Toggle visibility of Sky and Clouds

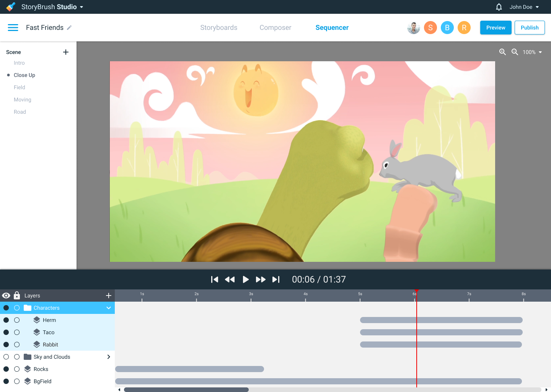pos(6,357)
